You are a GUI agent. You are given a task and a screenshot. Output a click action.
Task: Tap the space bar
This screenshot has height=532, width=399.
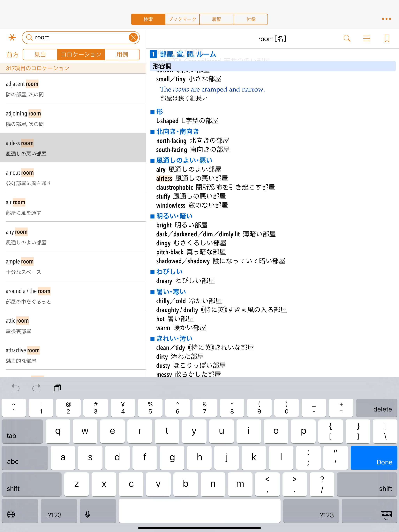[x=199, y=511]
